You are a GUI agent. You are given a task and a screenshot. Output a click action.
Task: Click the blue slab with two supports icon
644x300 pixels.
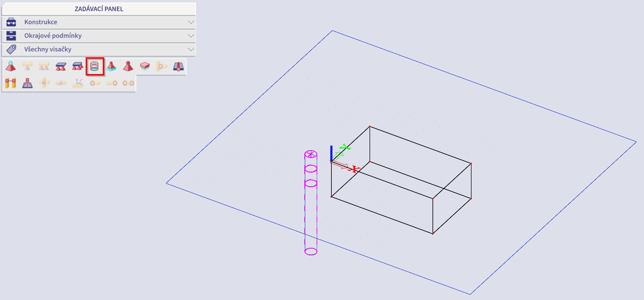(61, 66)
